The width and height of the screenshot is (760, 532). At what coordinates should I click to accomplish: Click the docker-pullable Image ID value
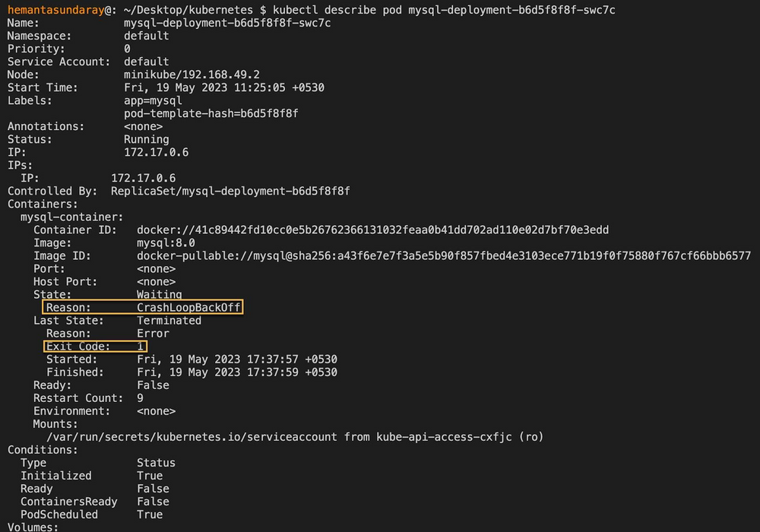click(x=443, y=255)
